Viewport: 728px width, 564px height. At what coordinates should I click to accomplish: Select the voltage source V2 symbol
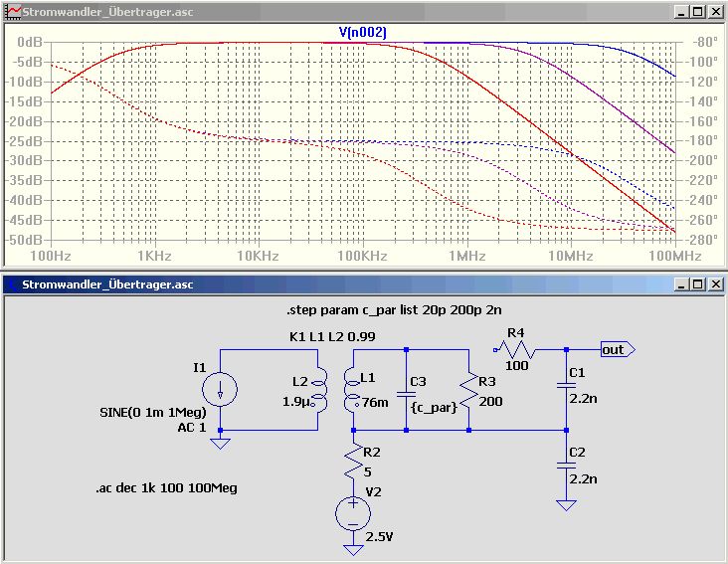353,514
